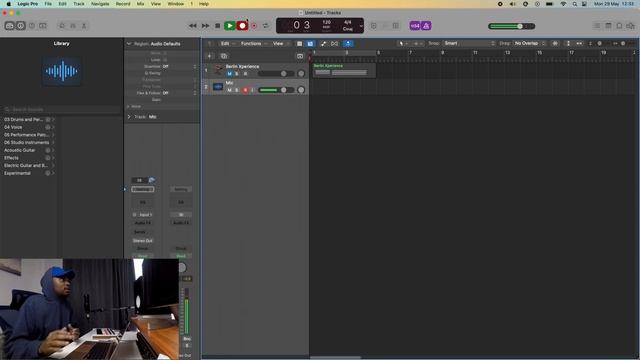The height and width of the screenshot is (360, 640).
Task: Open the Mixer toolbar button
Action: point(73,26)
